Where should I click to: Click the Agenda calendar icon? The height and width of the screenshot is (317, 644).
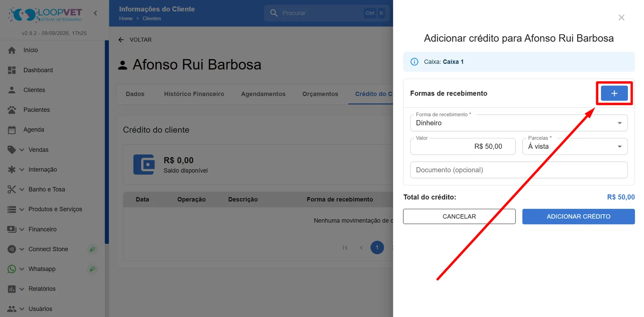[12, 130]
